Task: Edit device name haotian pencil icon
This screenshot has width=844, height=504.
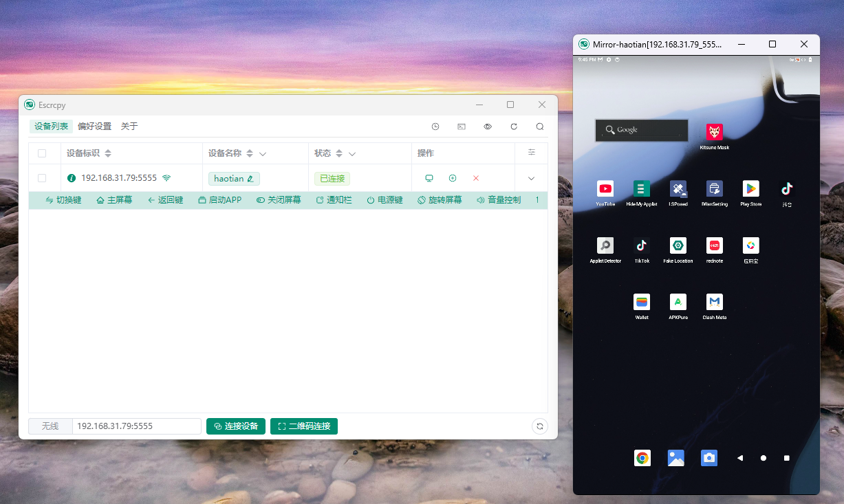Action: [x=250, y=179]
